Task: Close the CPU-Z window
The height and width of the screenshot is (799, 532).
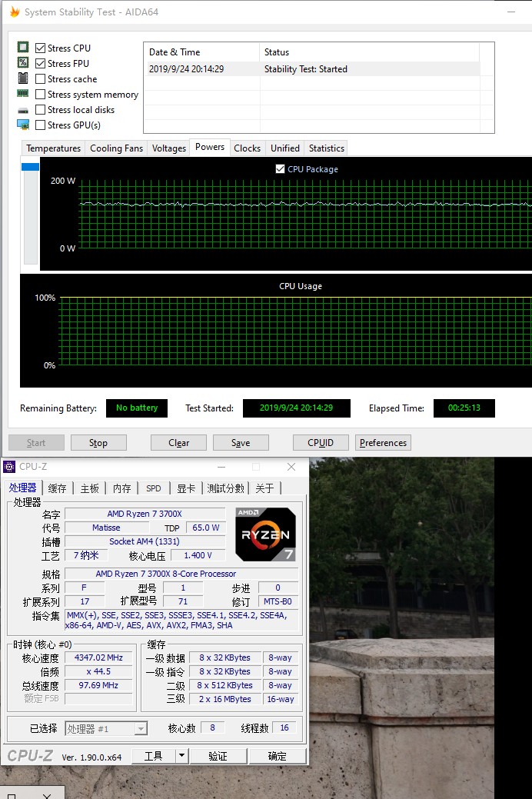Action: [x=291, y=467]
